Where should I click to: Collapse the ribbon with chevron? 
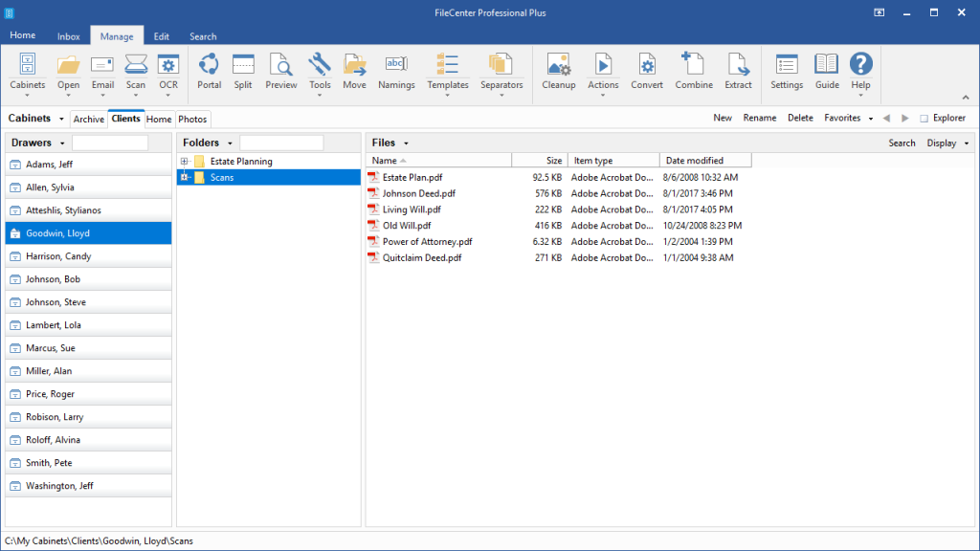tap(966, 98)
